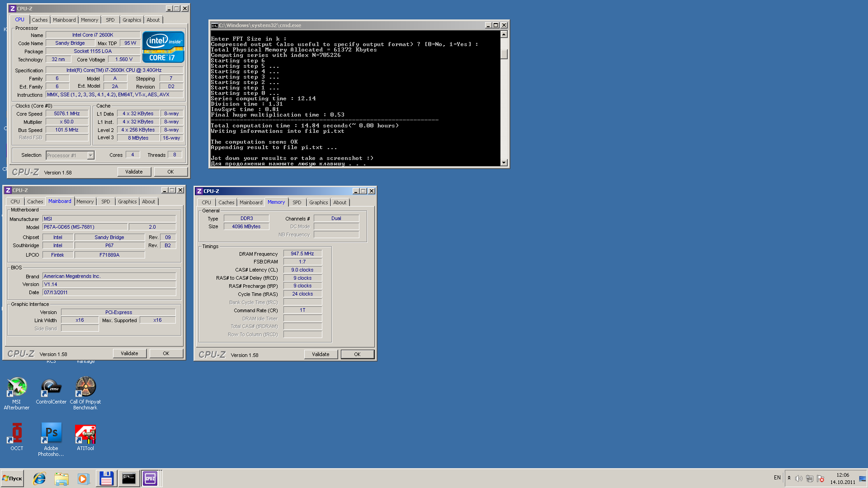Click the floppy disk taskbar icon

pyautogui.click(x=106, y=479)
